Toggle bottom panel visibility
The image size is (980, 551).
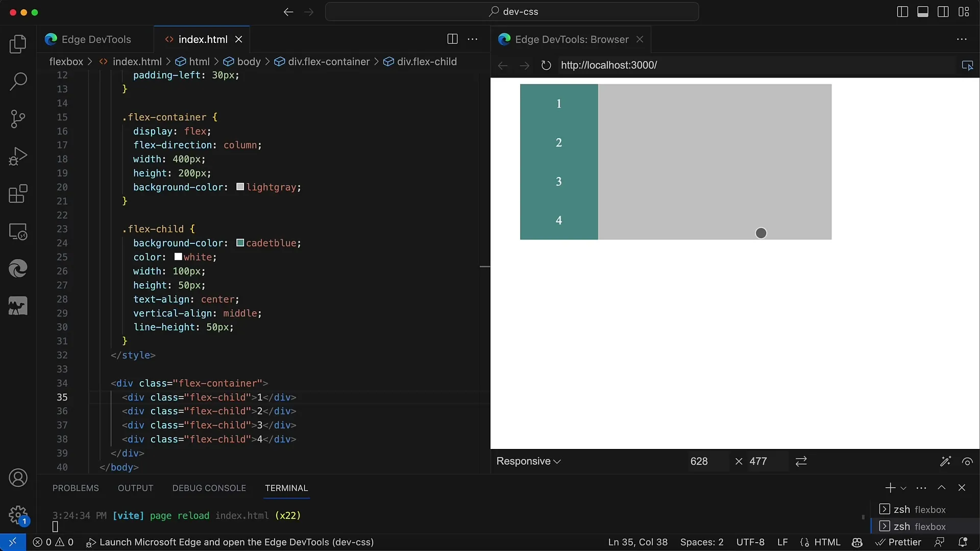[923, 12]
